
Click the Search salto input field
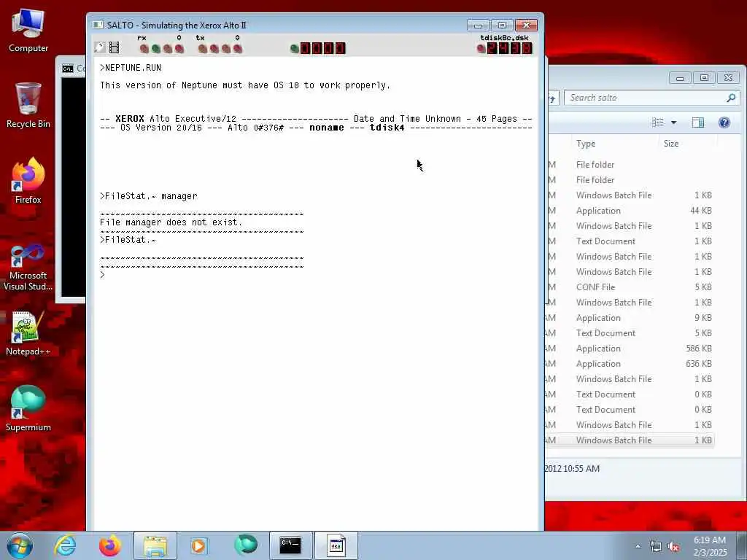645,98
